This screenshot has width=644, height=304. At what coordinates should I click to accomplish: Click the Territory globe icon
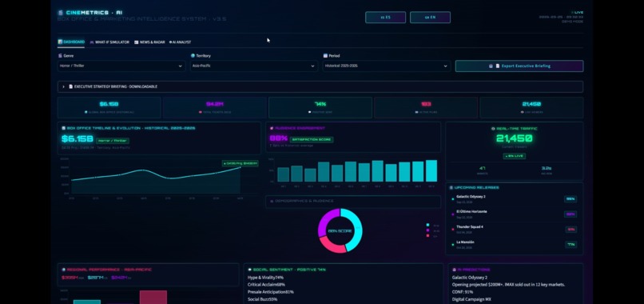tap(193, 55)
